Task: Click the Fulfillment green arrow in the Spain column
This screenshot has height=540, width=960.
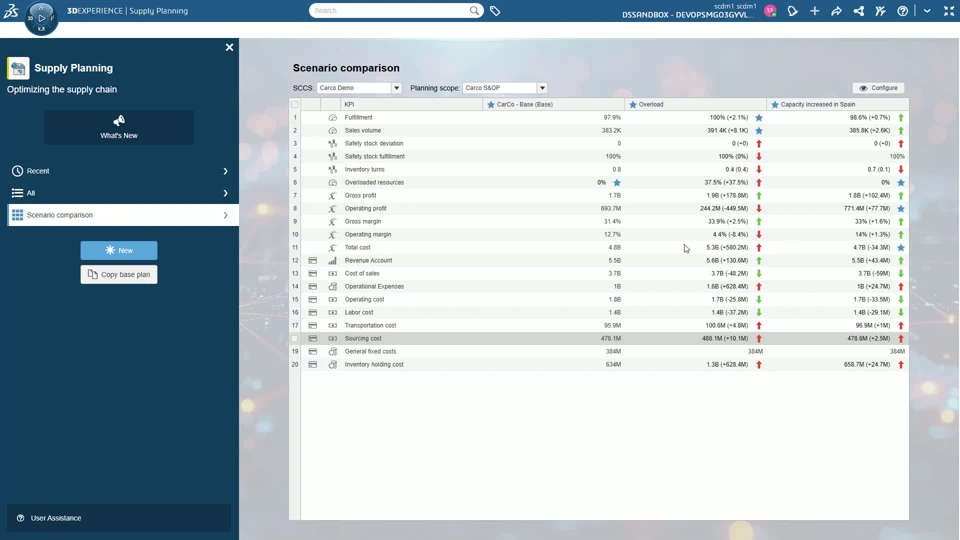Action: point(901,118)
